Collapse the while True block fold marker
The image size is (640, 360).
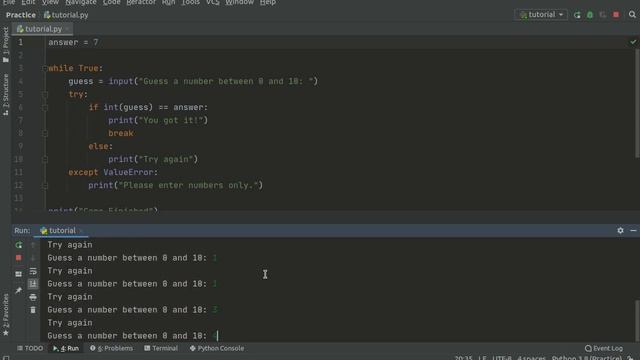coord(45,68)
